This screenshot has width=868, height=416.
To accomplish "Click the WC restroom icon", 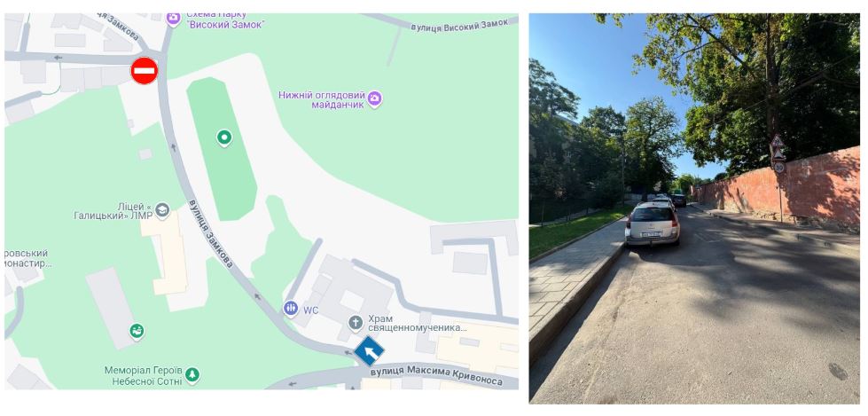I will point(291,309).
